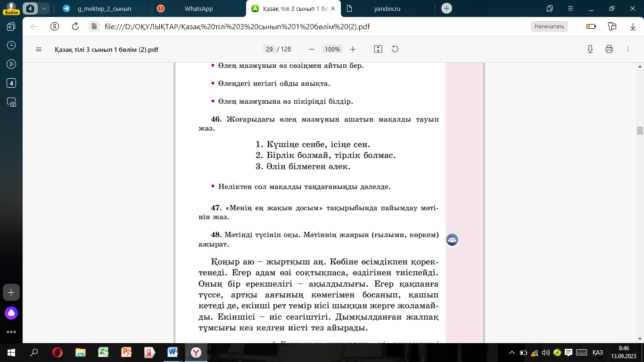This screenshot has height=362, width=644.
Task: Expand the tab group dropdown chevron
Action: tap(44, 8)
